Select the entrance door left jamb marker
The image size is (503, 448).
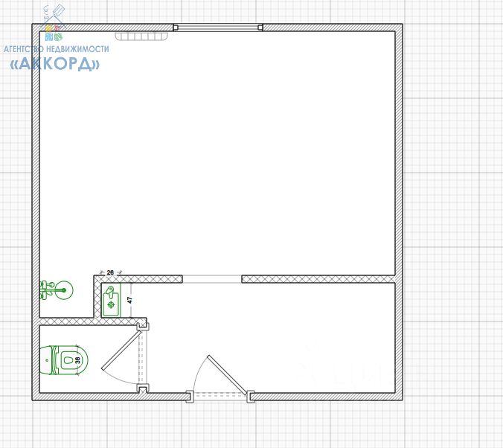(190, 397)
